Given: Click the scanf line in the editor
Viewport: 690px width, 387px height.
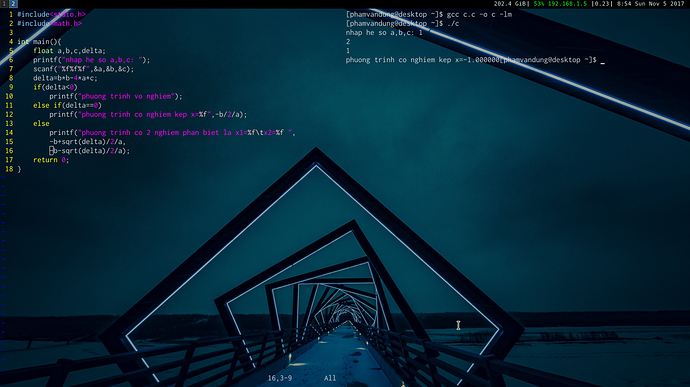Looking at the screenshot, I should pyautogui.click(x=84, y=69).
